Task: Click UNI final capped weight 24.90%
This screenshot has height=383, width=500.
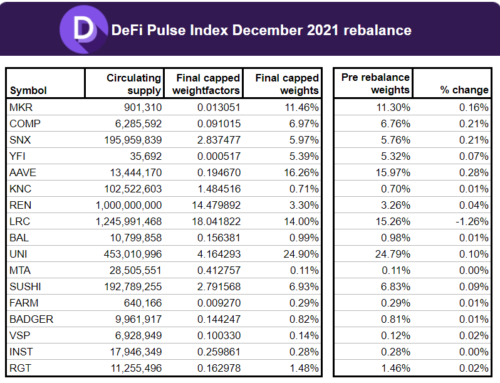Action: (301, 254)
